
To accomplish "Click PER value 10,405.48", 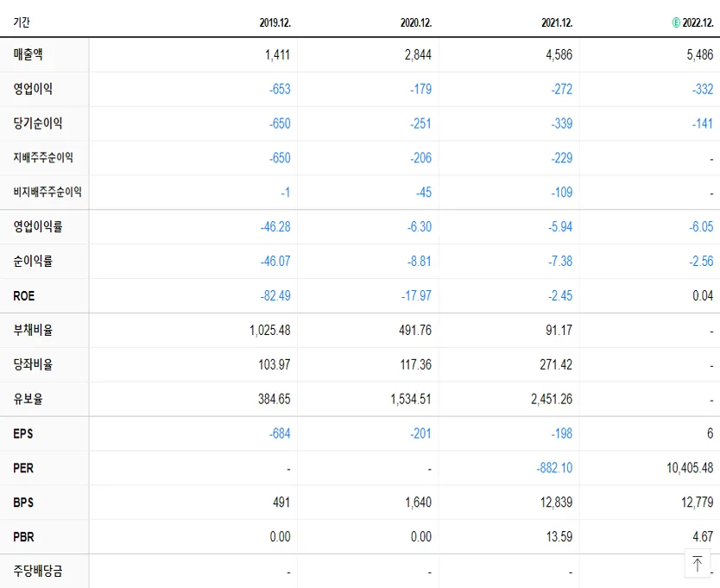I will (690, 468).
